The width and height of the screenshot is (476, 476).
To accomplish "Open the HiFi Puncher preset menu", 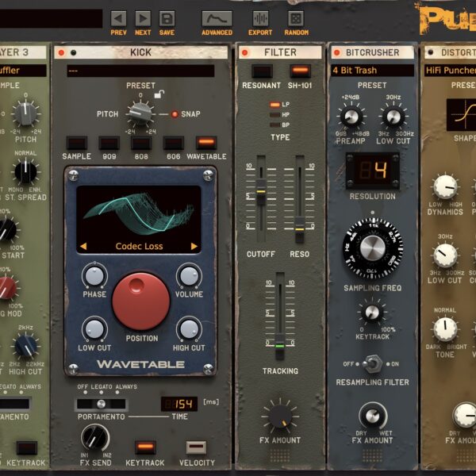I will (450, 71).
